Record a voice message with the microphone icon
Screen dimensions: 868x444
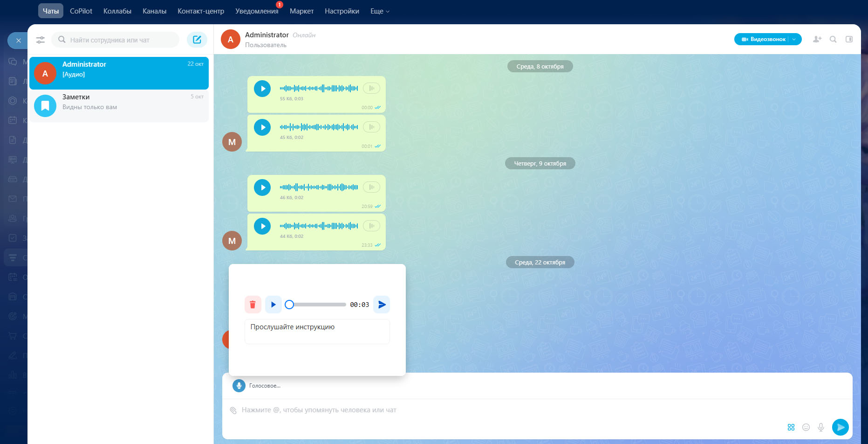pyautogui.click(x=821, y=427)
